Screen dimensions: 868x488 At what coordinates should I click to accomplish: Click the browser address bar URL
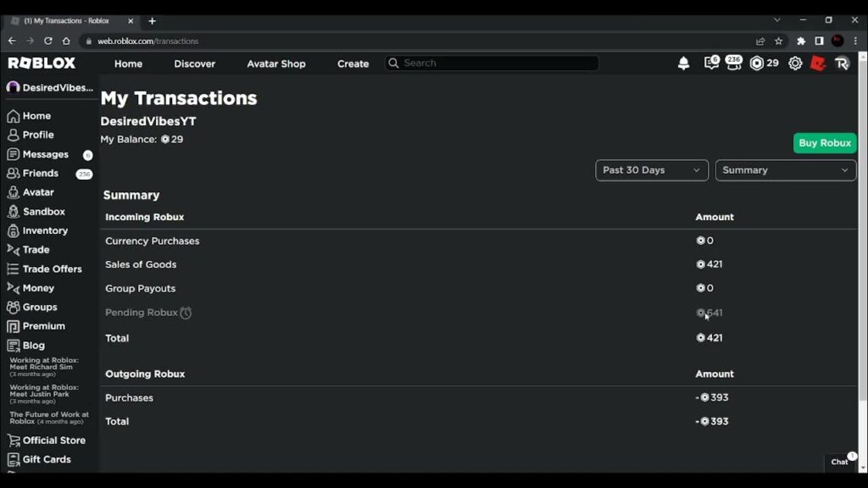coord(147,41)
